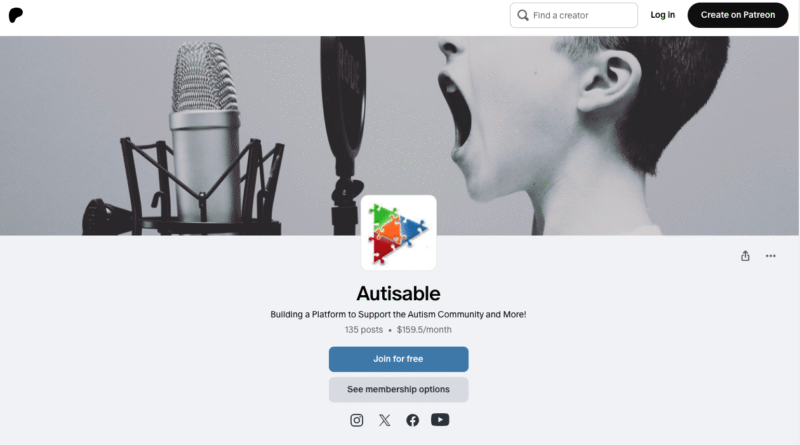Image resolution: width=800 pixels, height=445 pixels.
Task: Click the magnifying glass search icon
Action: tap(522, 15)
